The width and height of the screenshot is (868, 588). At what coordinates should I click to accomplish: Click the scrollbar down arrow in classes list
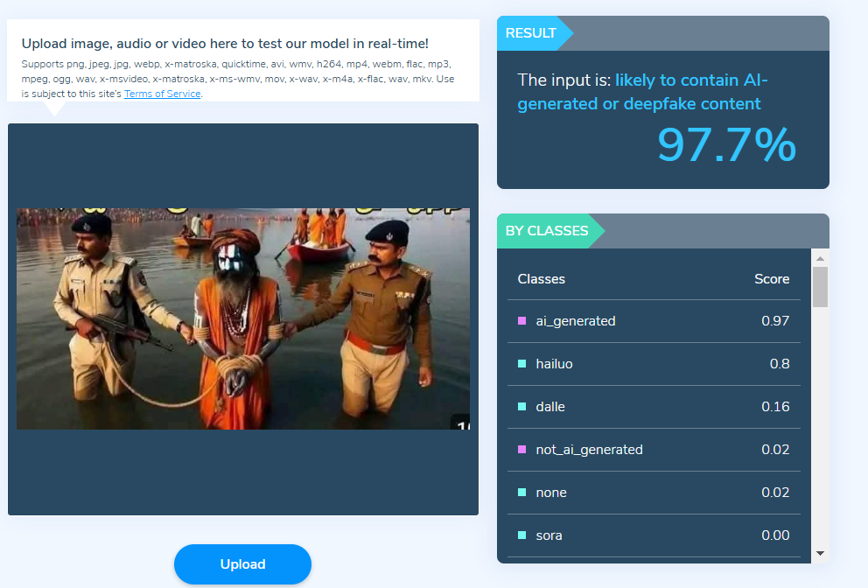click(821, 553)
